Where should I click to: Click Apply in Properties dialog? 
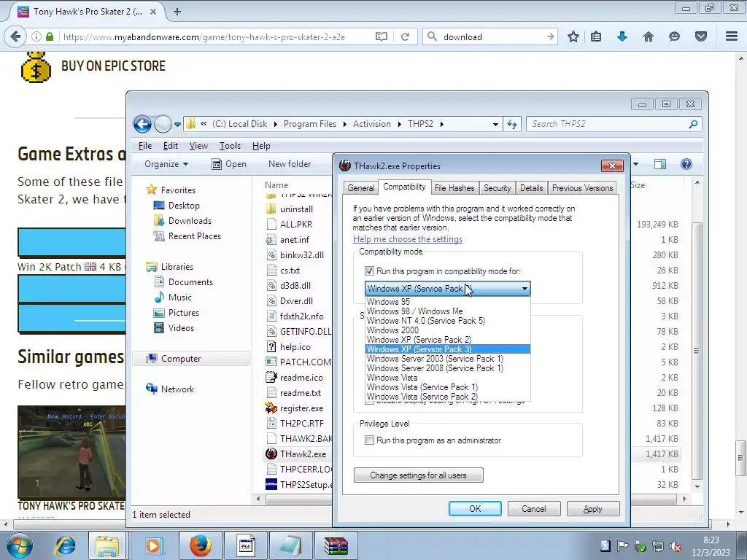[592, 508]
